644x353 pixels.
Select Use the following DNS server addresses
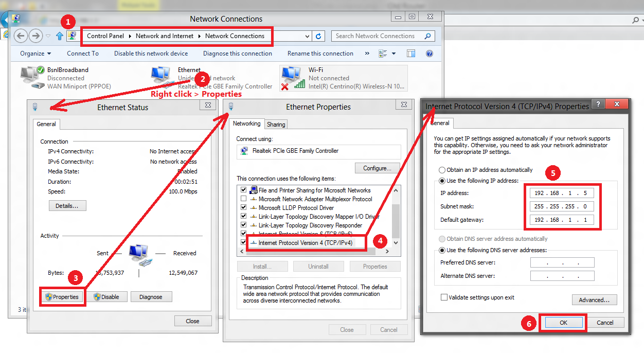point(442,250)
